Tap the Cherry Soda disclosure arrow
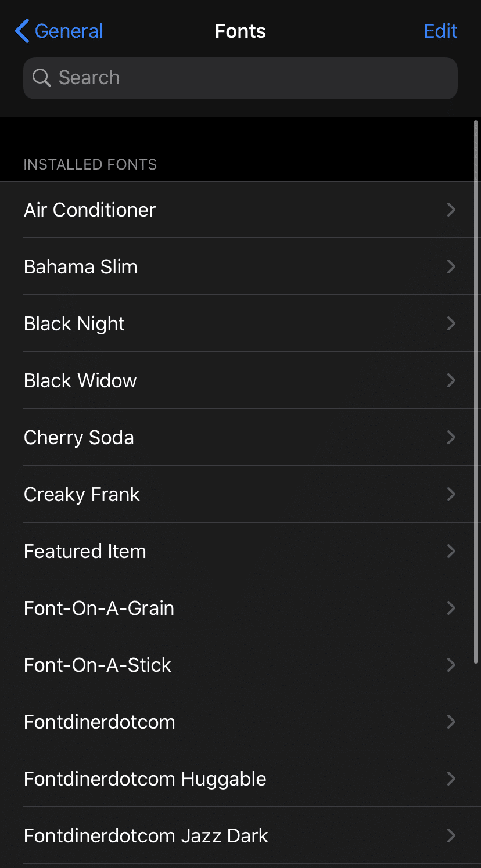Viewport: 481px width, 868px height. 451,437
